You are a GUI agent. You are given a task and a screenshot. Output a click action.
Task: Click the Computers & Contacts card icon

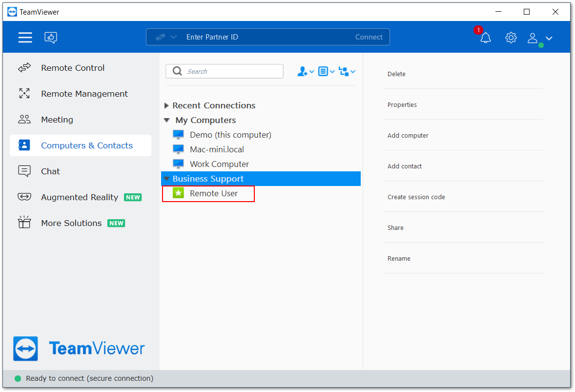tap(24, 145)
